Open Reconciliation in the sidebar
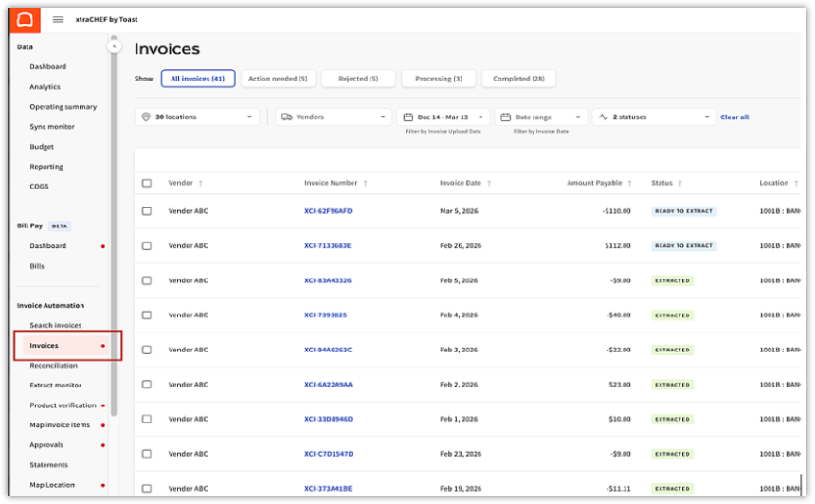815x504 pixels. pyautogui.click(x=53, y=366)
